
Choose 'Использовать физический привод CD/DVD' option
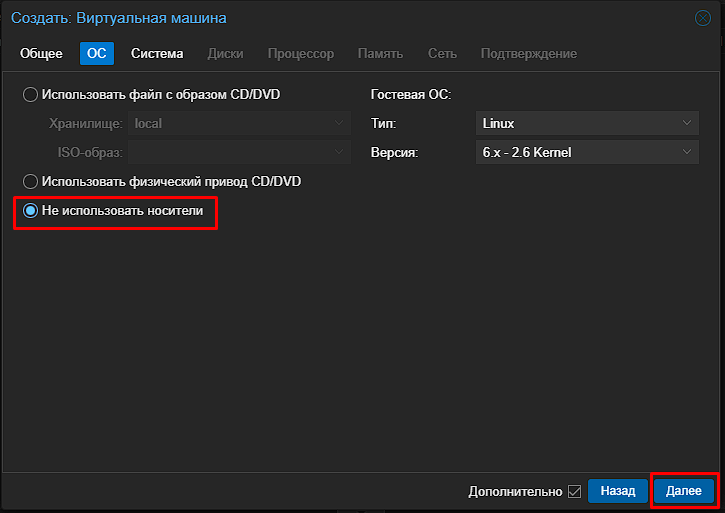pos(30,181)
